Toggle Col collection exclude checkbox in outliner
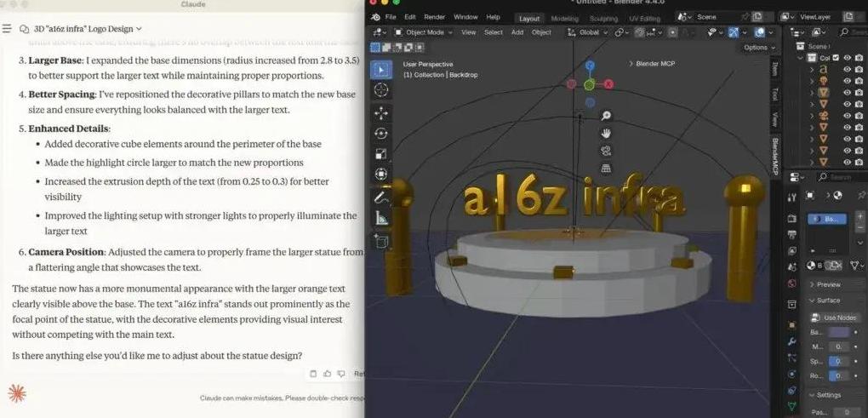 pyautogui.click(x=836, y=58)
